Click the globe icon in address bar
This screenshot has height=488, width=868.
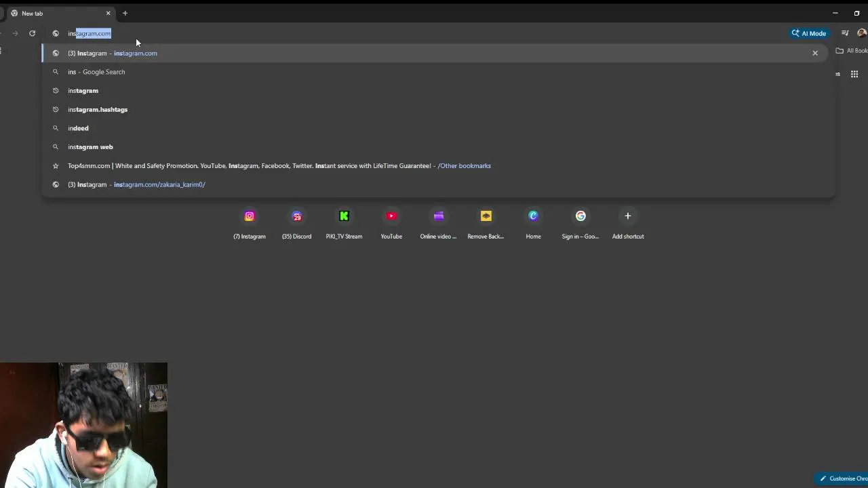coord(56,33)
